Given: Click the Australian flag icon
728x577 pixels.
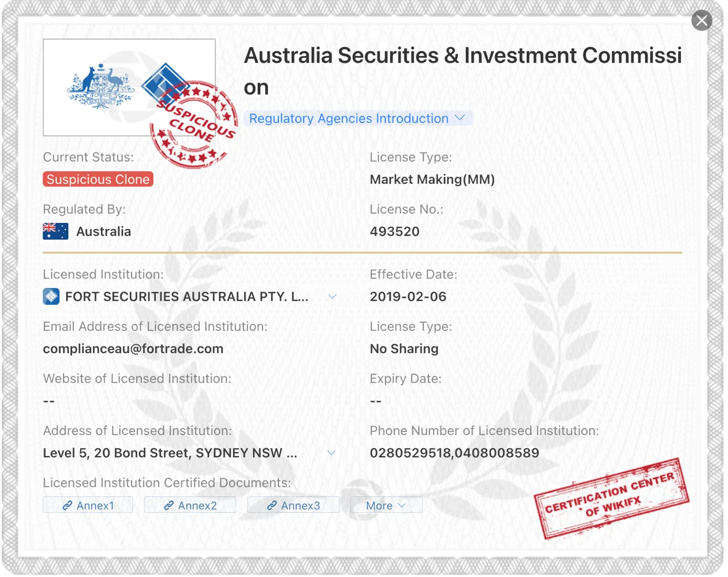Looking at the screenshot, I should click(x=56, y=231).
